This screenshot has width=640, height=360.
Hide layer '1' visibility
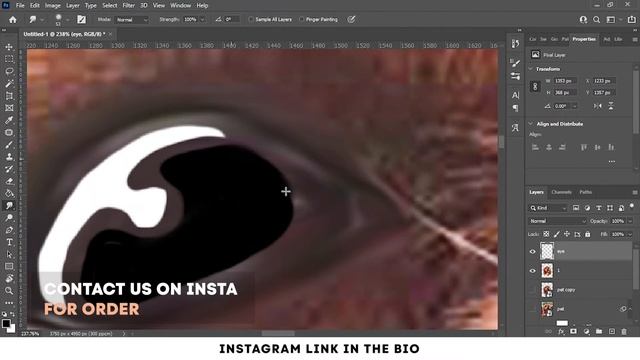click(x=532, y=271)
